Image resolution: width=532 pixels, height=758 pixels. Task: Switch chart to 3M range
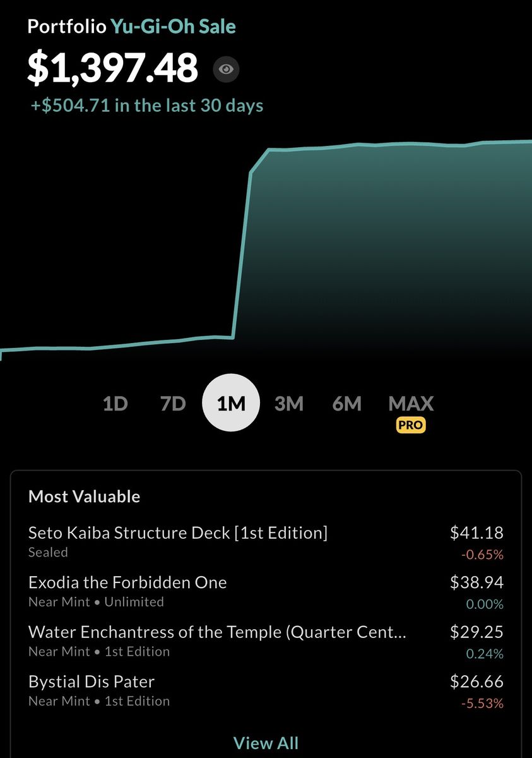289,404
